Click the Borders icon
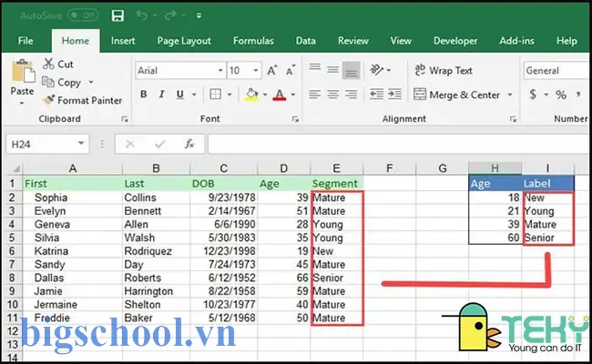This screenshot has height=364, width=592. (x=215, y=95)
